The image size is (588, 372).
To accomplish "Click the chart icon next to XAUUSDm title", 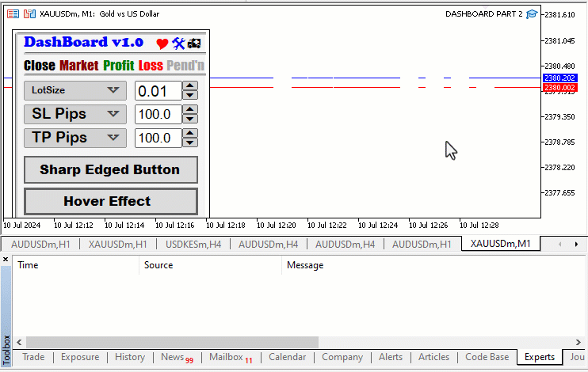I will [x=29, y=14].
